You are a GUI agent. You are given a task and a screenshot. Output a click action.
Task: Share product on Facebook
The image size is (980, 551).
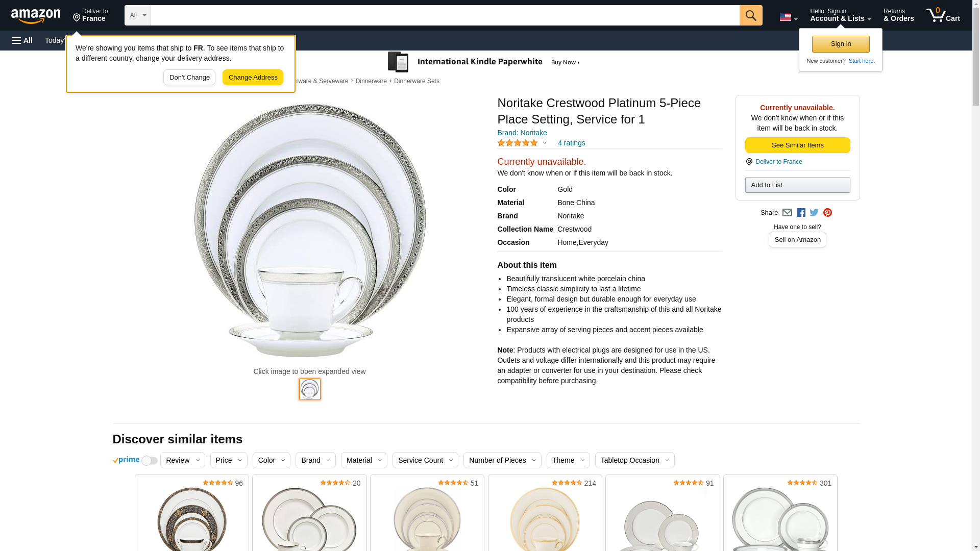pos(801,213)
